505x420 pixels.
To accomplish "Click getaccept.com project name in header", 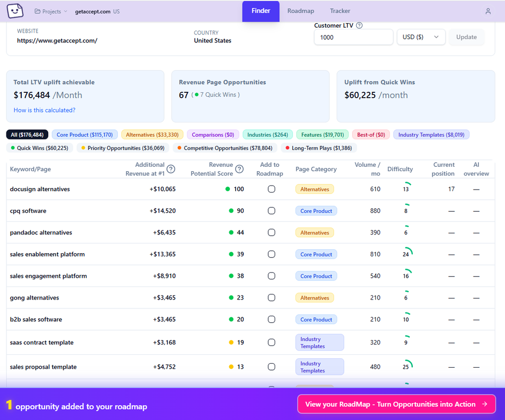I will (93, 12).
